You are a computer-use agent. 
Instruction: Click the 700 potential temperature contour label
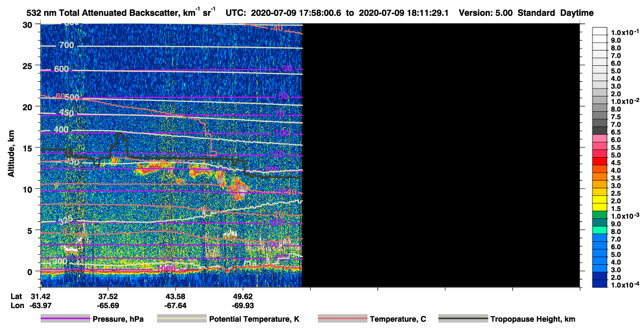click(66, 46)
